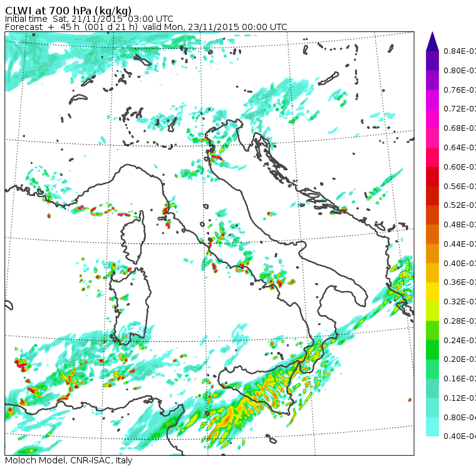Click the 0.12E-03 colorbar label

[x=460, y=398]
